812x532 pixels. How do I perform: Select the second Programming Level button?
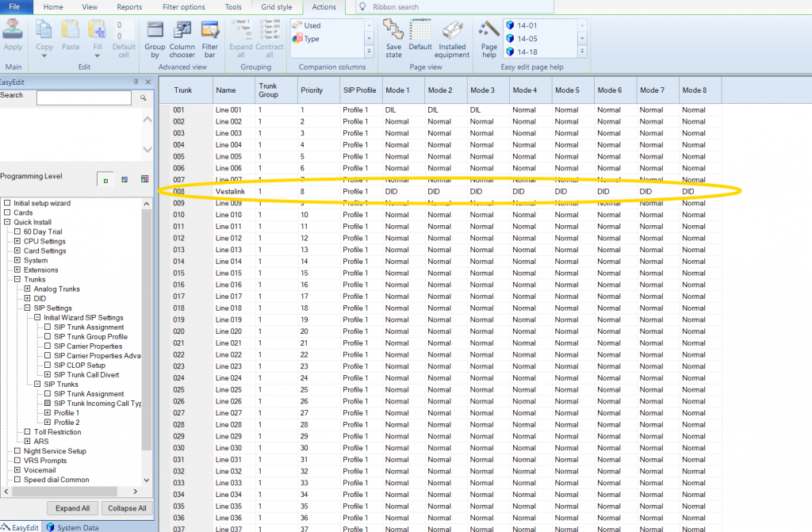tap(125, 180)
